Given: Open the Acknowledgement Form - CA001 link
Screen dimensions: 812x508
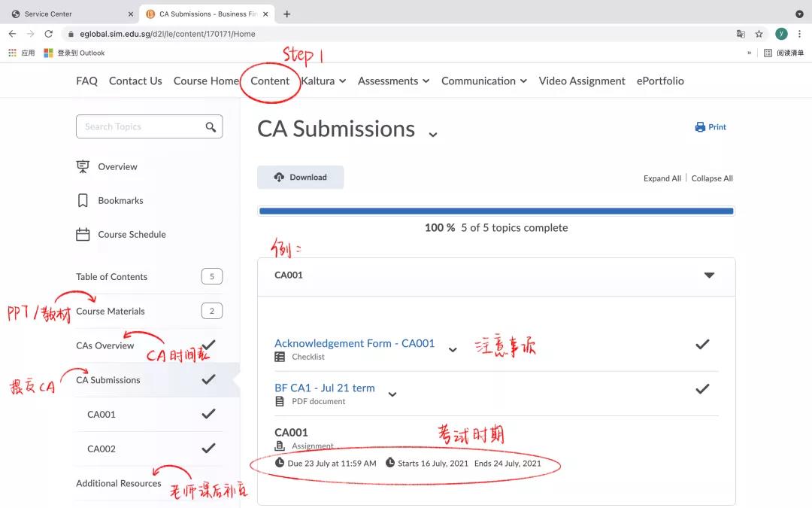Looking at the screenshot, I should pos(354,344).
